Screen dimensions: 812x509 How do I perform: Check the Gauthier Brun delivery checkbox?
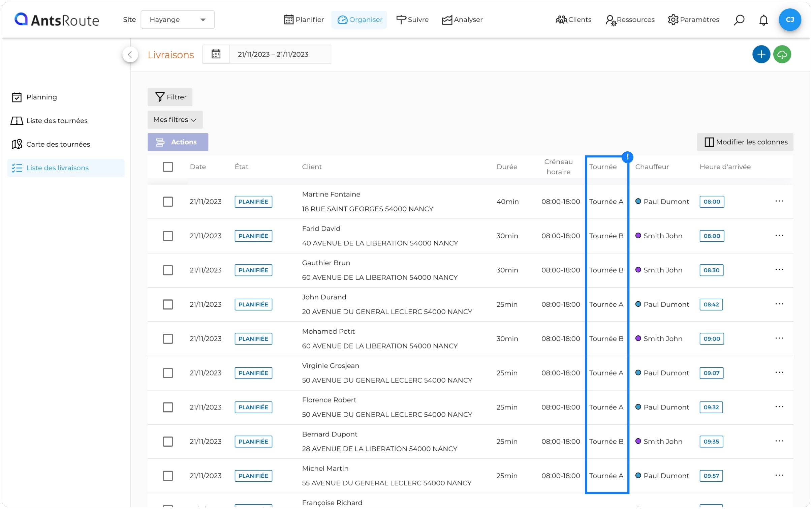tap(168, 270)
